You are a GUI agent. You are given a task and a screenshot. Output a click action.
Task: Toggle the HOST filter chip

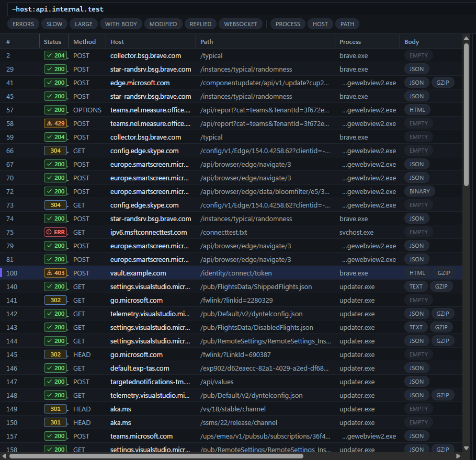[320, 24]
